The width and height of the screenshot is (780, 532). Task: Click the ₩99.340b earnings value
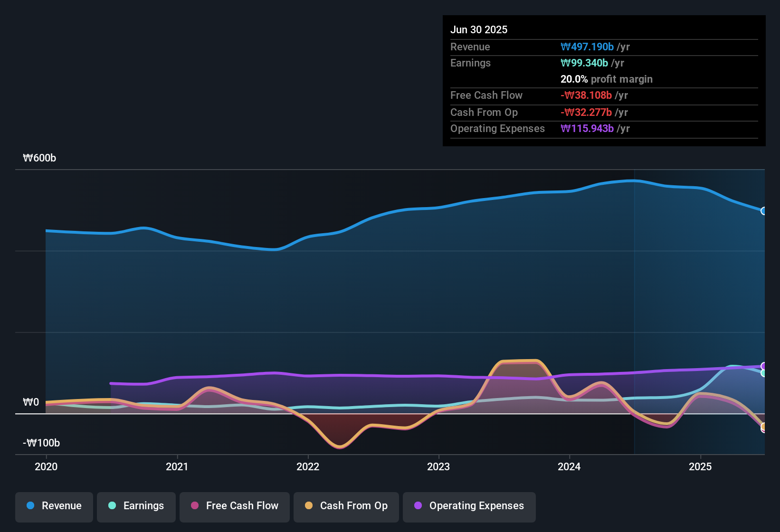(584, 63)
